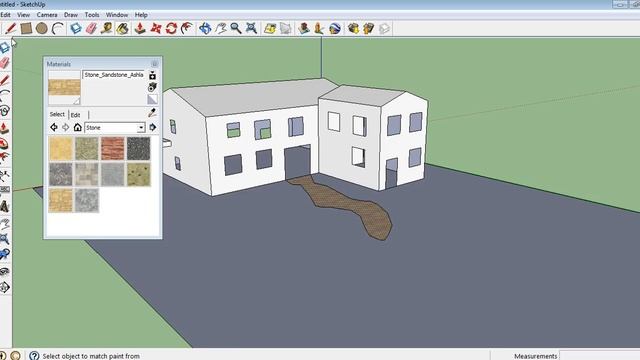The image size is (640, 360).
Task: Pick the plain light gray stone swatch
Action: [113, 174]
